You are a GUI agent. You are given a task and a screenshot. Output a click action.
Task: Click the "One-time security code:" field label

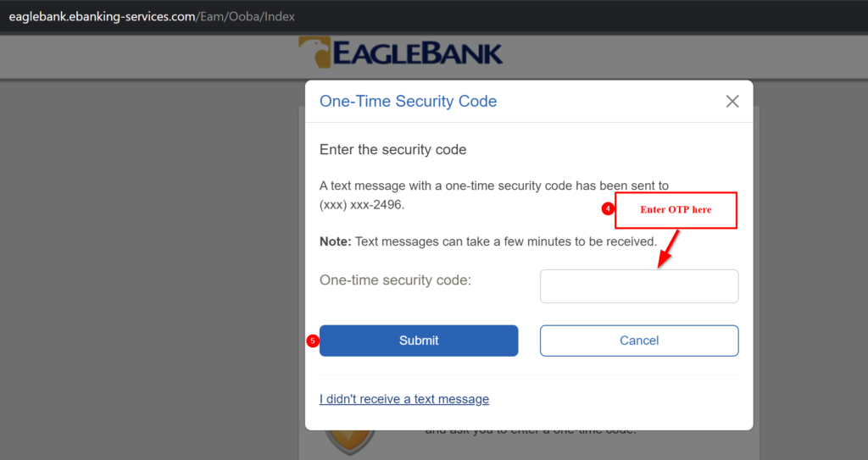click(x=395, y=280)
